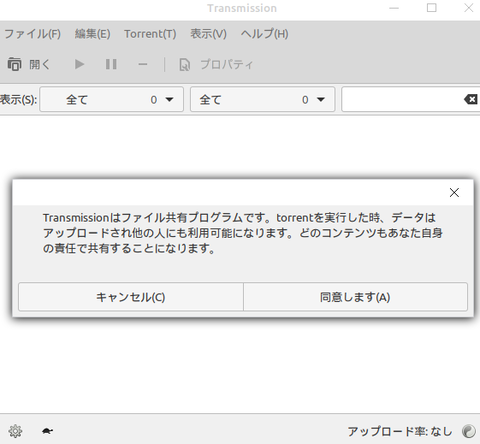The height and width of the screenshot is (444, 480).
Task: Open the ファイル(F) menu
Action: click(x=32, y=34)
